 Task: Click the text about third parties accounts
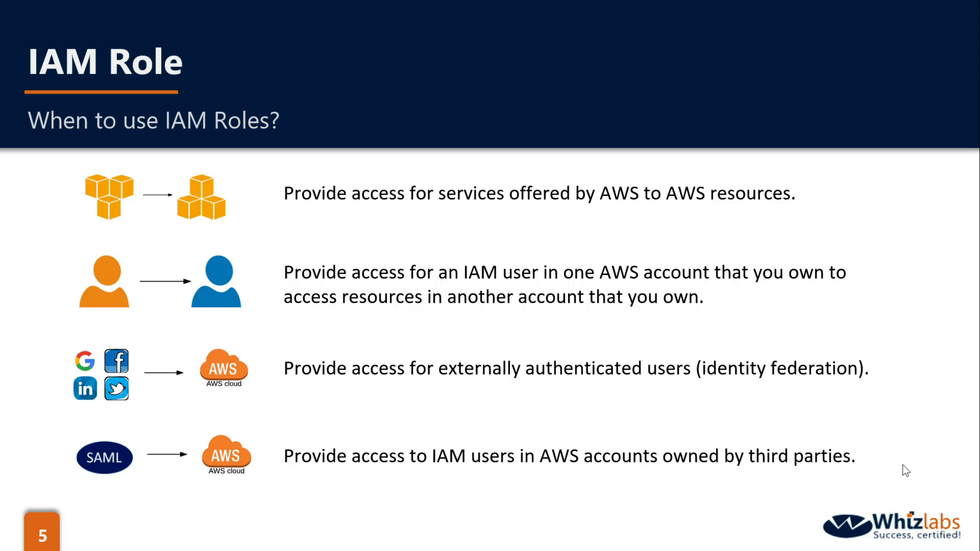569,456
